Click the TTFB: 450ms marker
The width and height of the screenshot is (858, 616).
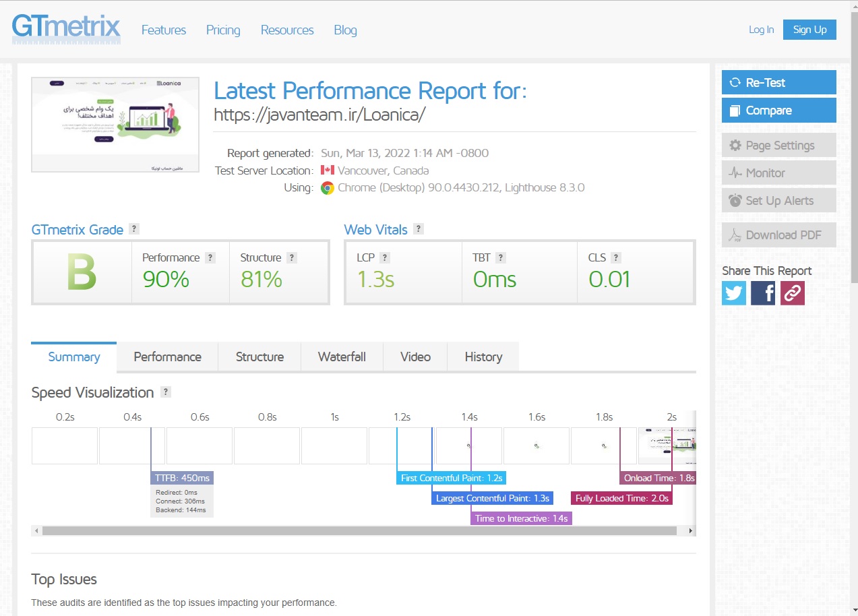pyautogui.click(x=182, y=478)
